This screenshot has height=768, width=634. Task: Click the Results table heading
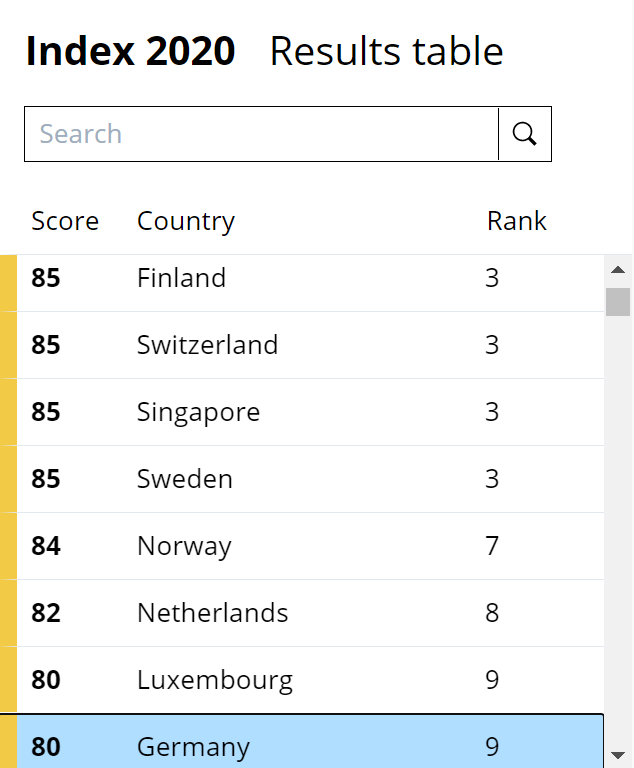coord(386,52)
